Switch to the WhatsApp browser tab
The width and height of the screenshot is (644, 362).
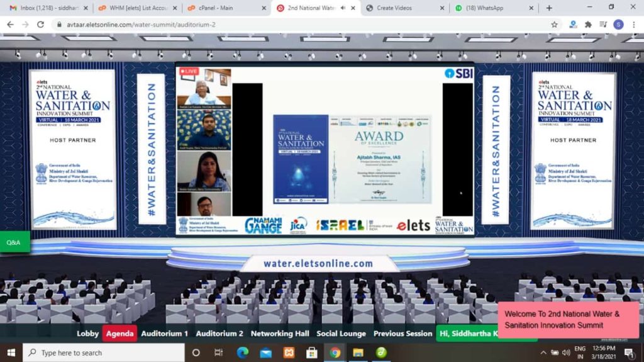point(494,8)
